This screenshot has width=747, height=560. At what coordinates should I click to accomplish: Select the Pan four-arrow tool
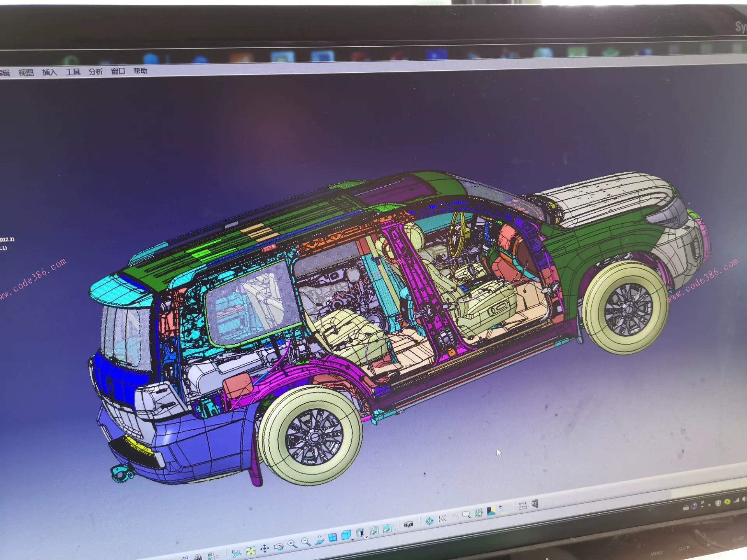265,549
